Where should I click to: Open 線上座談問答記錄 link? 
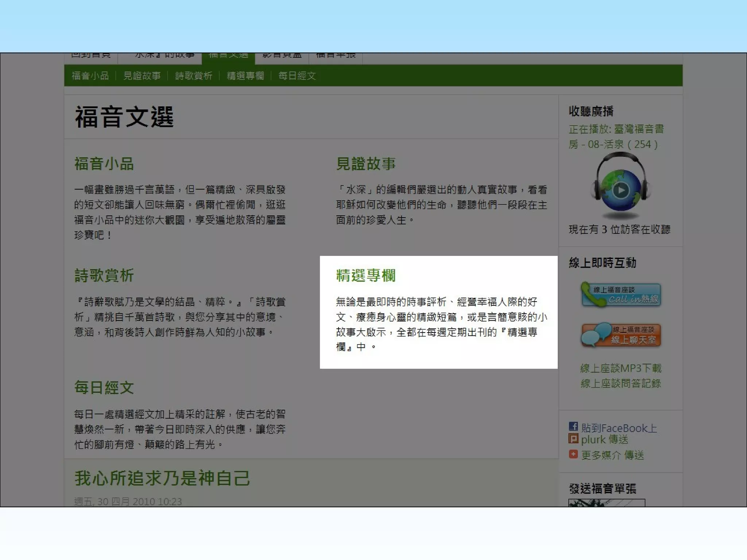(620, 383)
